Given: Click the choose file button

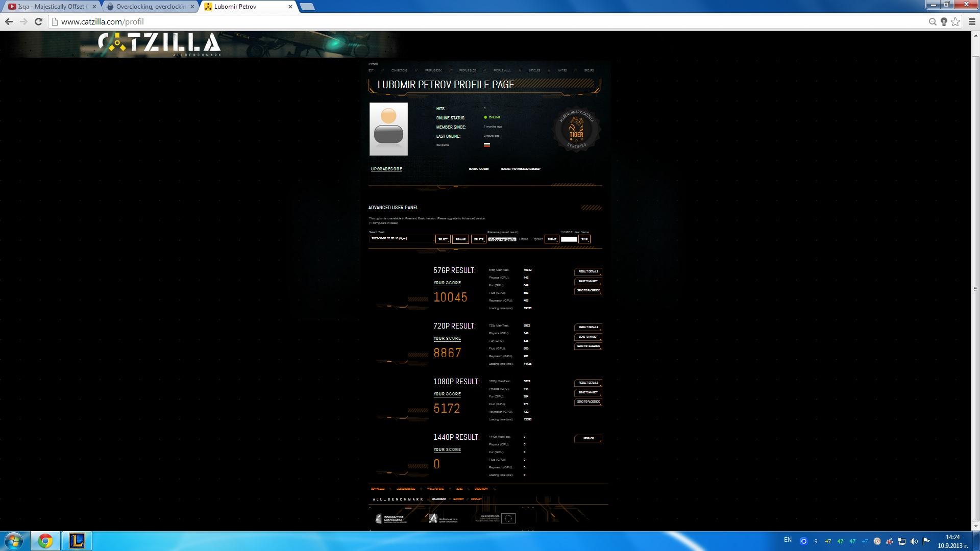Looking at the screenshot, I should (502, 239).
